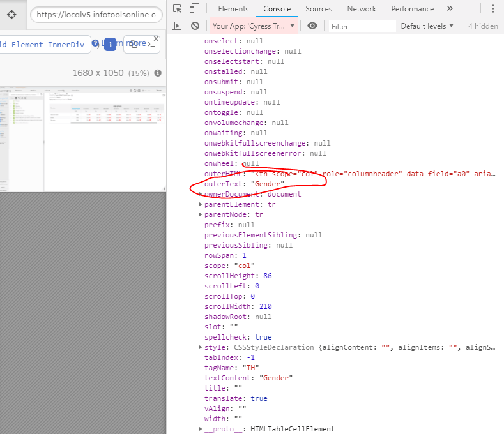Open the selector playground help icon
The height and width of the screenshot is (434, 504).
point(95,43)
